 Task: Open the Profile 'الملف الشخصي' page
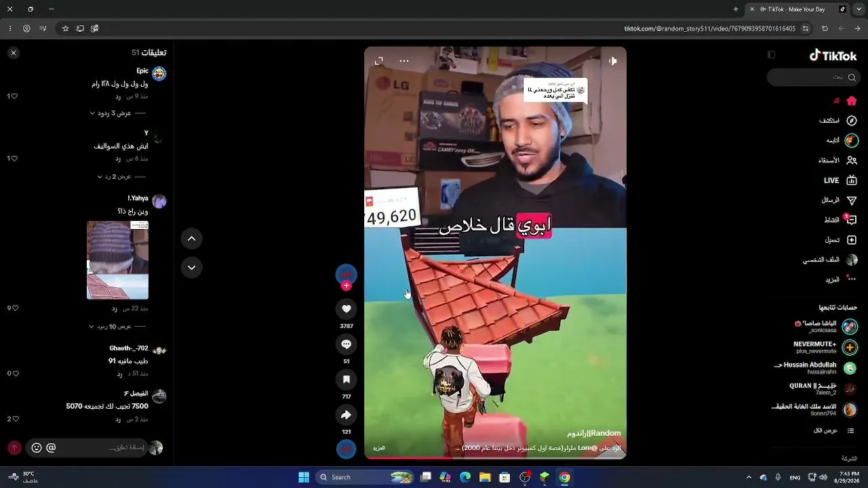point(830,260)
